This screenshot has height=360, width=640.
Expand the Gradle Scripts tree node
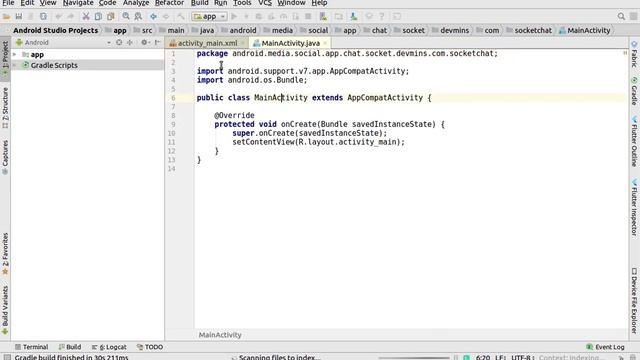[x=15, y=65]
